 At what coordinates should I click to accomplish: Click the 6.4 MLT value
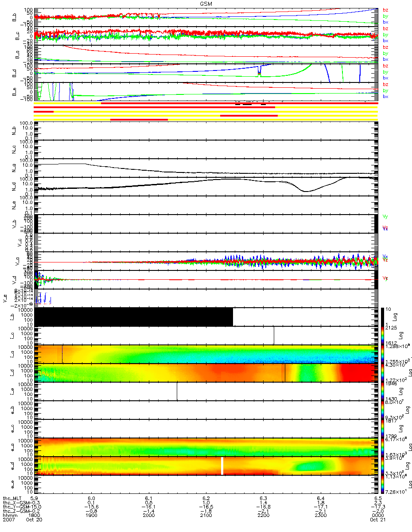(320, 498)
